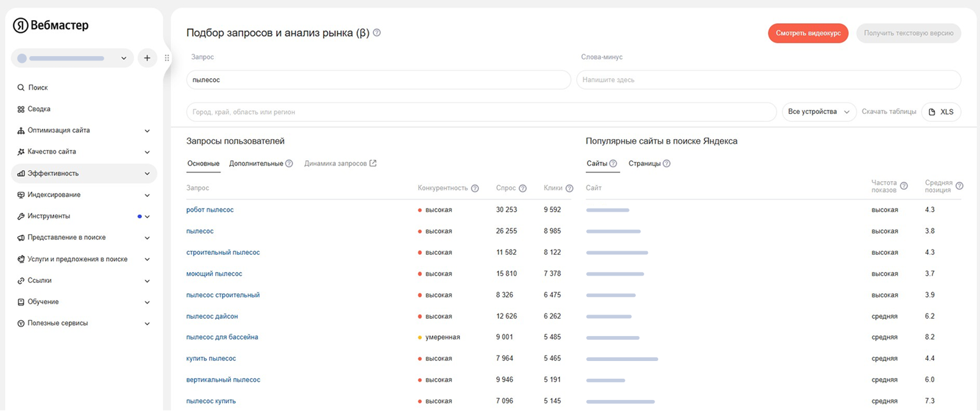
Task: Open the site selector dropdown
Action: pos(72,58)
